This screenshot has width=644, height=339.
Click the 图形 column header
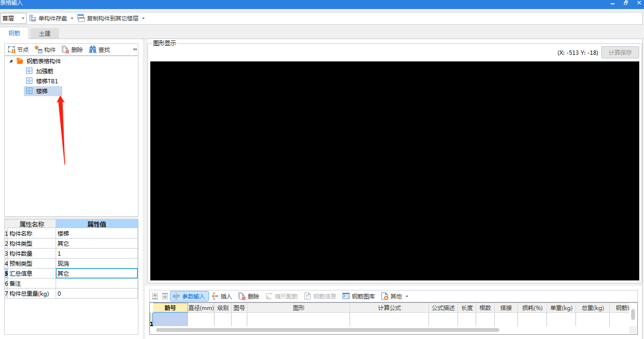298,308
